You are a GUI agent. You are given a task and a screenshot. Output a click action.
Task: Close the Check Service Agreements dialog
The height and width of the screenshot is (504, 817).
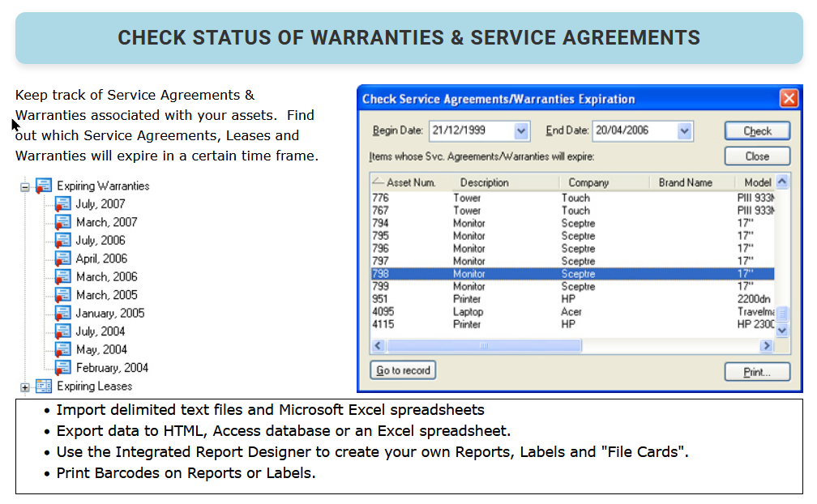point(789,98)
